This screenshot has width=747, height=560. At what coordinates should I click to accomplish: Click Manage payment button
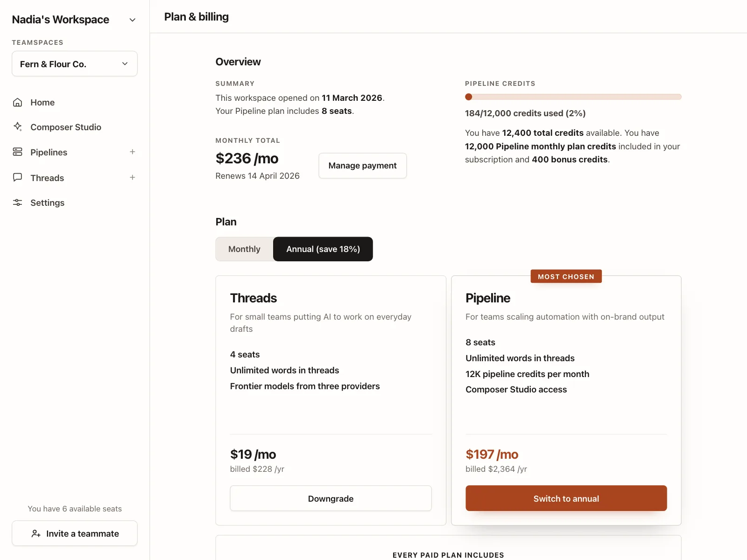coord(363,166)
